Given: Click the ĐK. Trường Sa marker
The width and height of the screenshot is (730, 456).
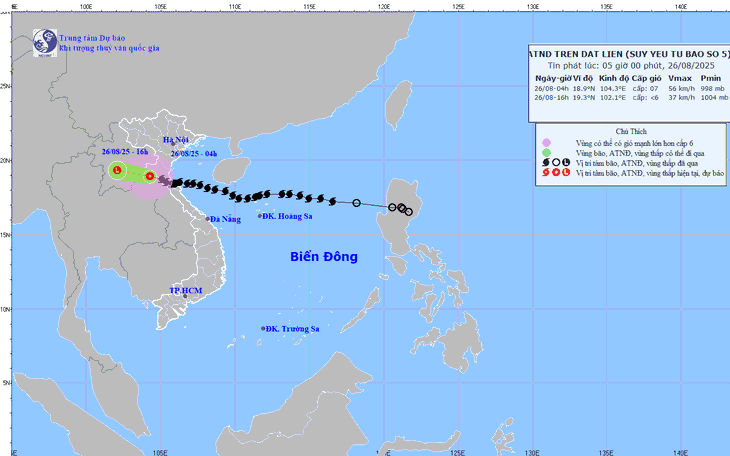Looking at the screenshot, I should pyautogui.click(x=263, y=328).
